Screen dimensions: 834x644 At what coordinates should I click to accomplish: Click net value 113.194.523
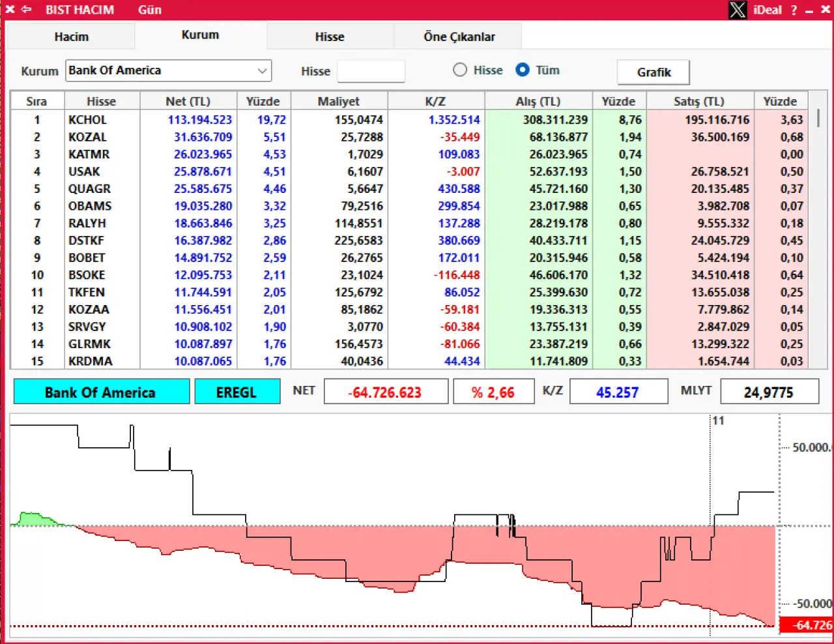point(199,120)
